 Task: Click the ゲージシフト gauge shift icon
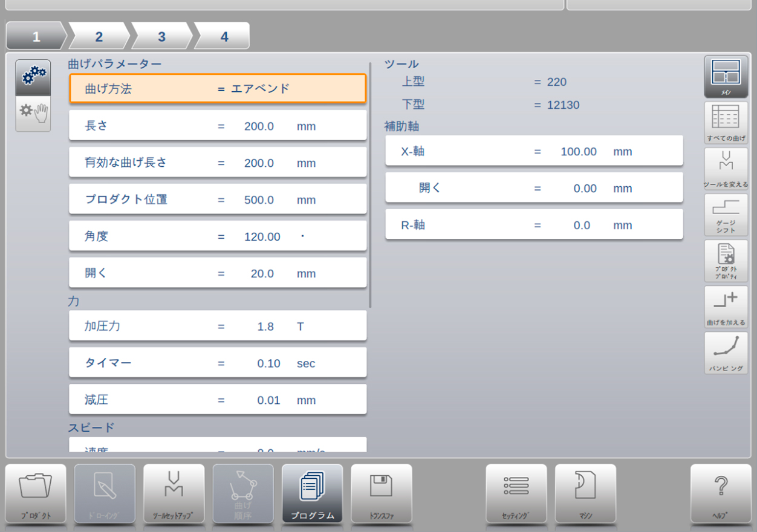726,215
